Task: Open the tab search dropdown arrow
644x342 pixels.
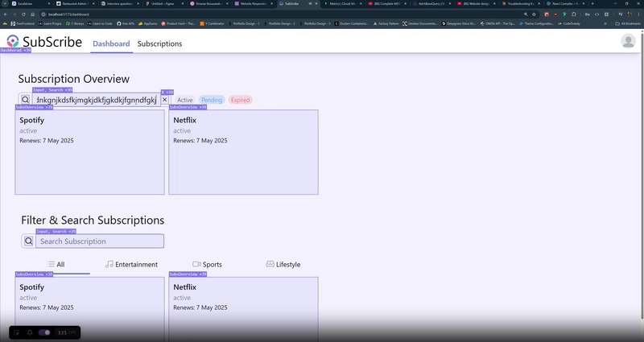Action: click(x=5, y=4)
